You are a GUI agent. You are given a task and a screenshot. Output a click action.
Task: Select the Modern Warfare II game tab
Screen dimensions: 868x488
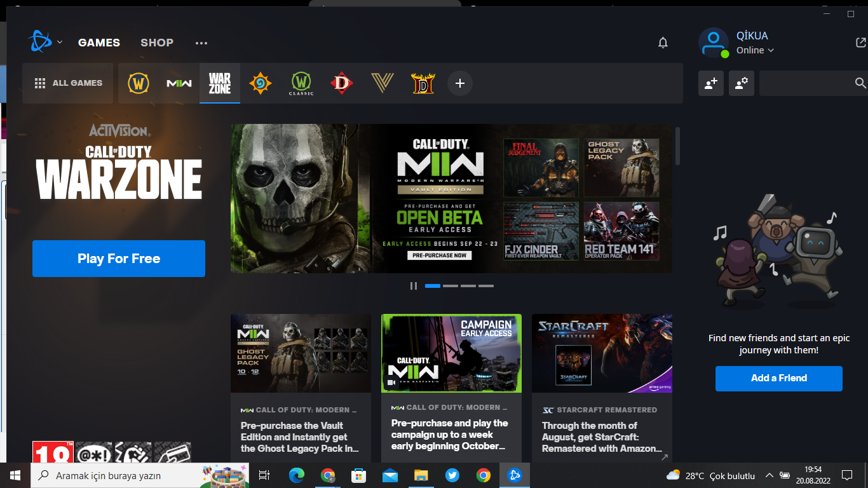(179, 83)
